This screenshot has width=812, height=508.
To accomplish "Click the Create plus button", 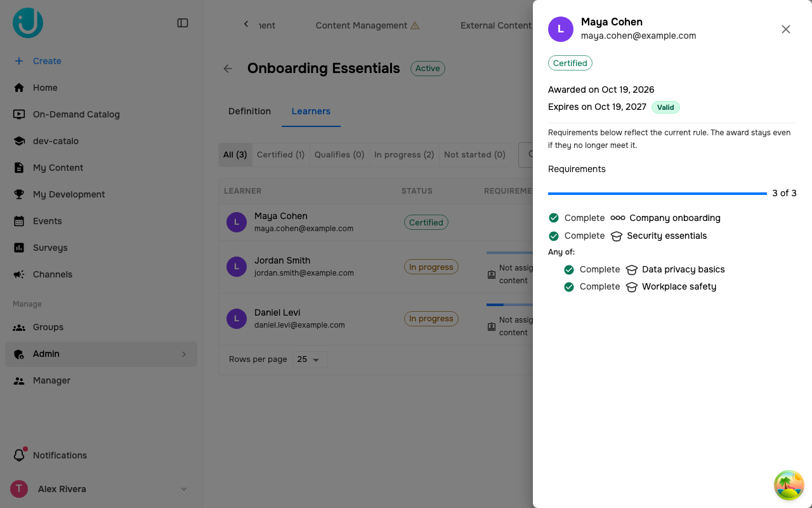I will 38,61.
